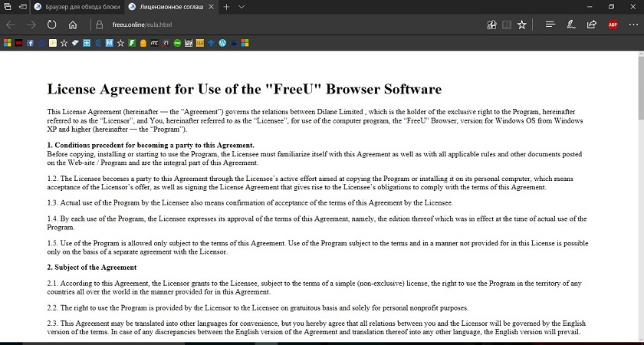Open the Hub three-lines icon
The image size is (644, 345).
click(550, 25)
